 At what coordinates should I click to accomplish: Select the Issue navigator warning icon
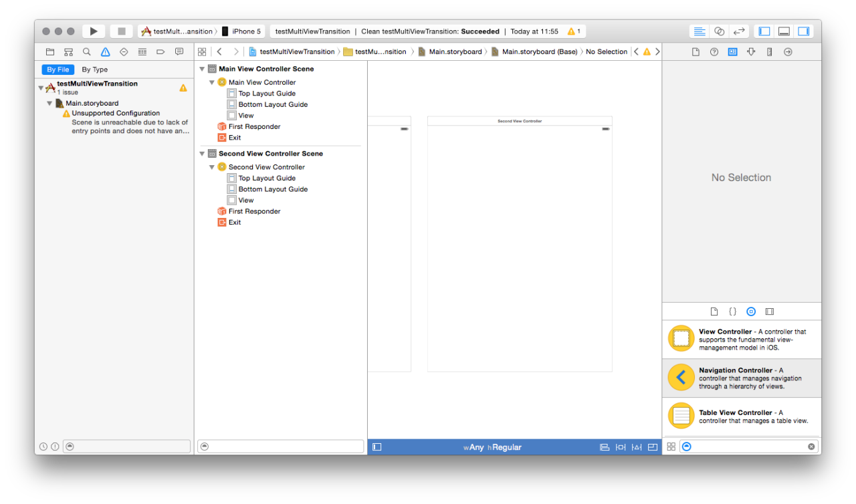pyautogui.click(x=105, y=51)
